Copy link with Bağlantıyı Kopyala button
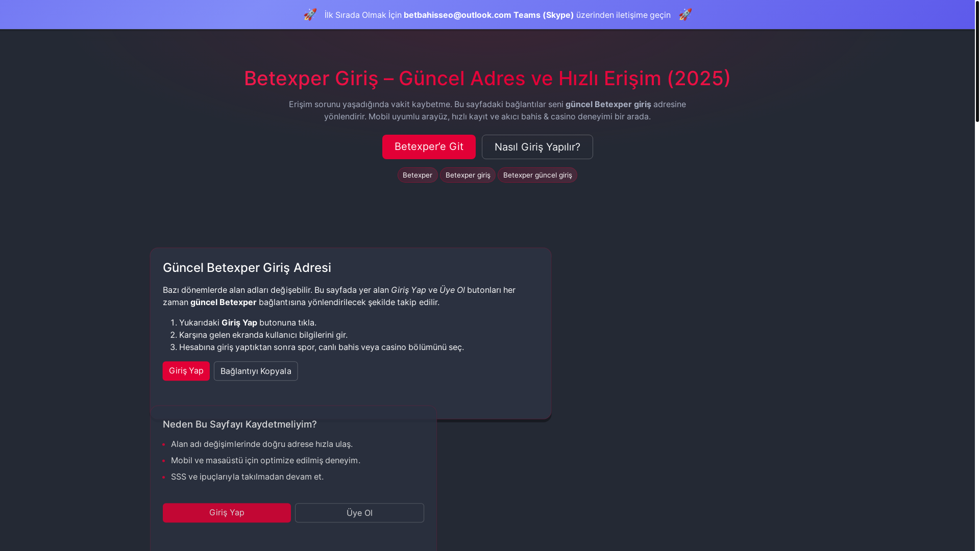Screen dimensions: 980x551 (x=256, y=371)
